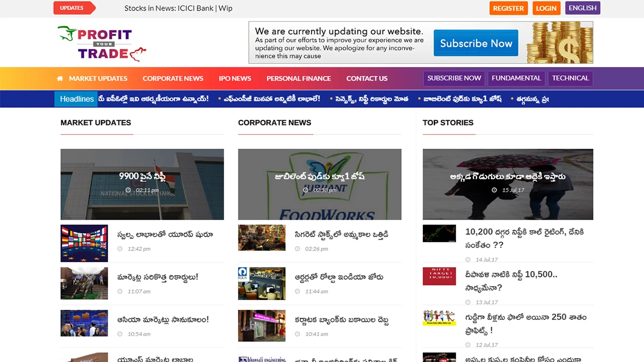This screenshot has width=644, height=362.
Task: Click the home icon in navigation bar
Action: (60, 79)
